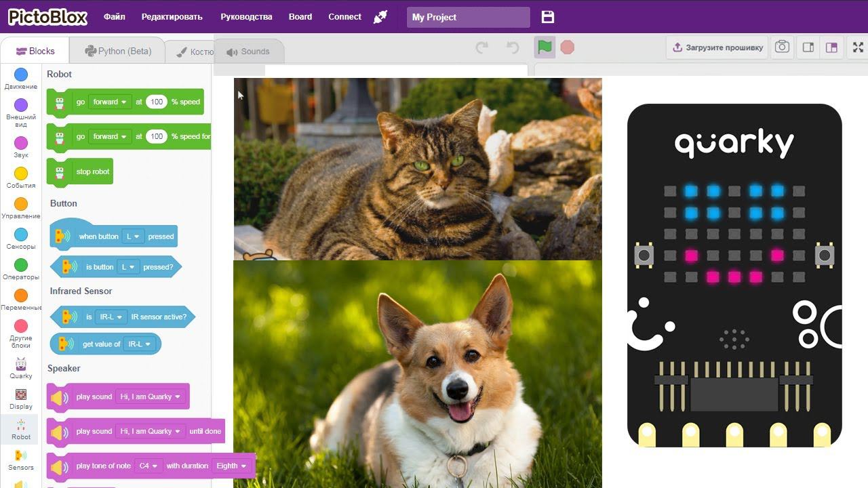Click the undo arrow icon
Viewport: 868px width, 488px height.
513,47
